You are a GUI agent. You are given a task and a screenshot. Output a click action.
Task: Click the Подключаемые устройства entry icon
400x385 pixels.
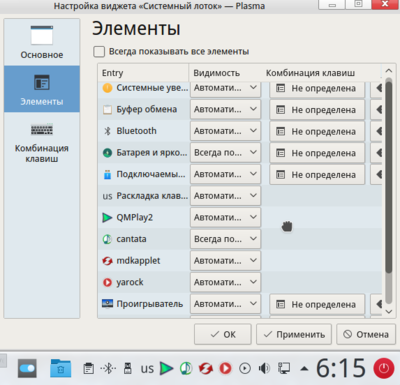pyautogui.click(x=107, y=174)
